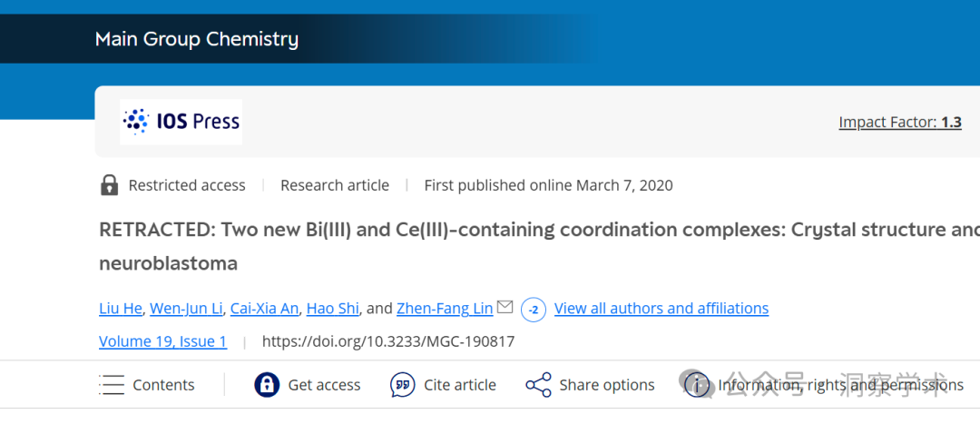Click the Restricted access padlock icon
This screenshot has width=980, height=424.
110,185
